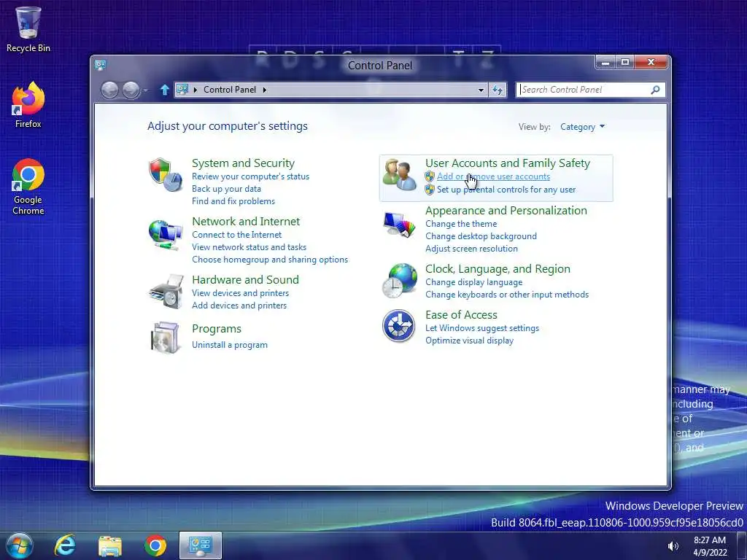
Task: Click Uninstall a program
Action: (229, 345)
